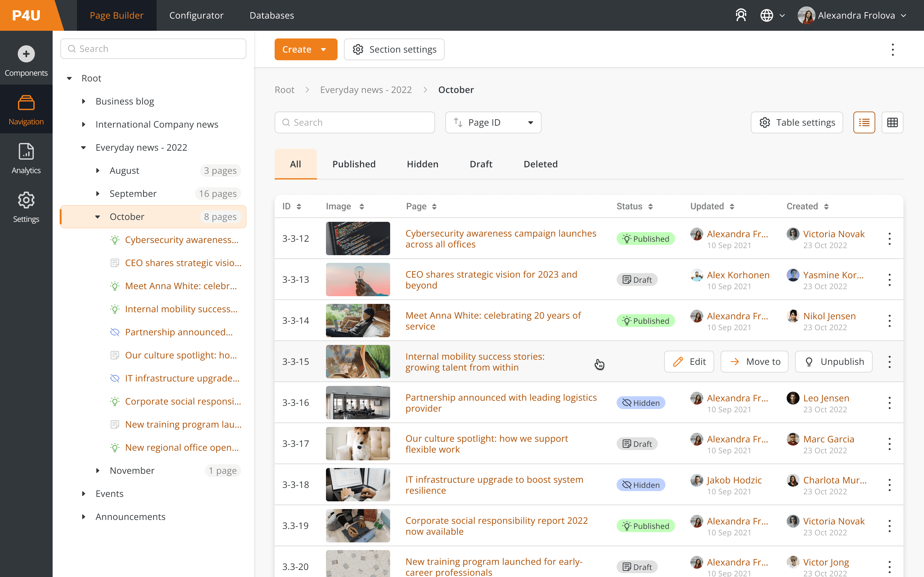Unpublish the Internal mobility success stories page
Image resolution: width=924 pixels, height=577 pixels.
click(x=834, y=361)
